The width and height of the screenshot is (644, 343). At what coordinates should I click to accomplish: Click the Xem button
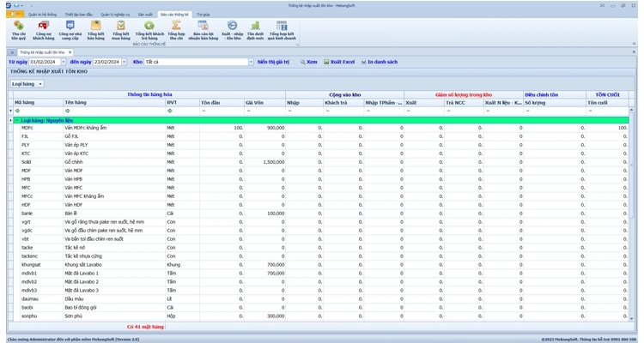coord(308,63)
